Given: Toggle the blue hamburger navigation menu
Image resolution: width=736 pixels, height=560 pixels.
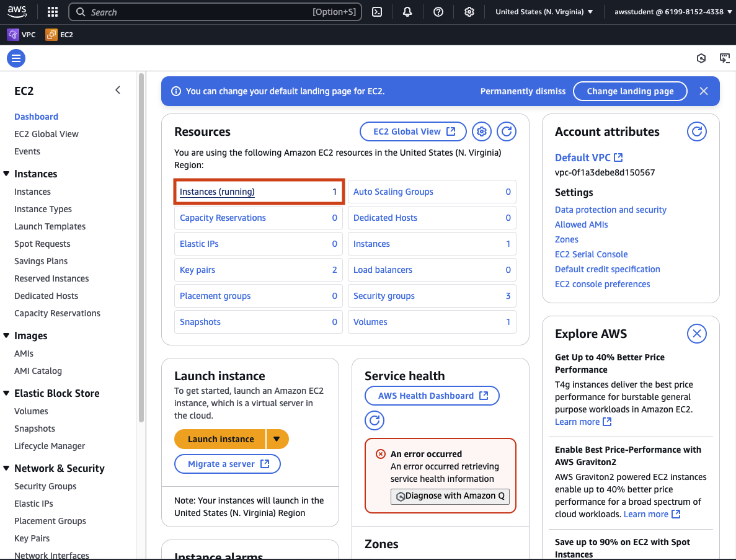Looking at the screenshot, I should point(16,58).
